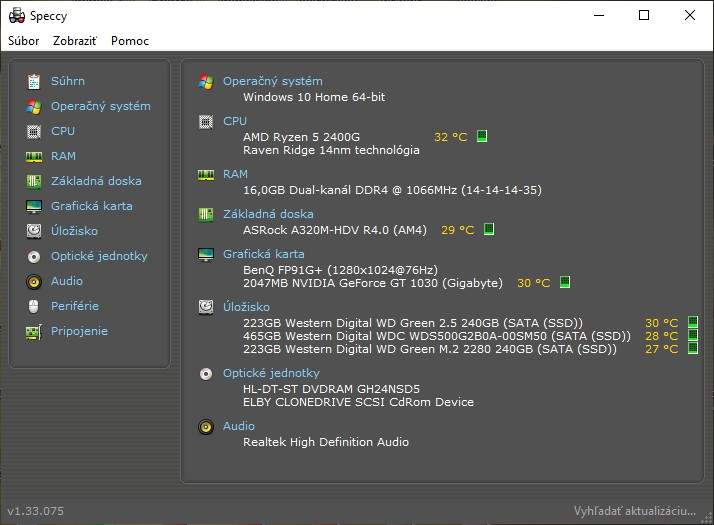Image resolution: width=714 pixels, height=525 pixels.
Task: Click the Audio speaker icon in sidebar
Action: 34,281
